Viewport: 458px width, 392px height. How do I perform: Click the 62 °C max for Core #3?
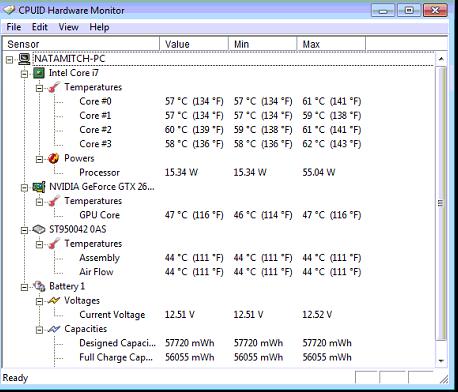332,144
